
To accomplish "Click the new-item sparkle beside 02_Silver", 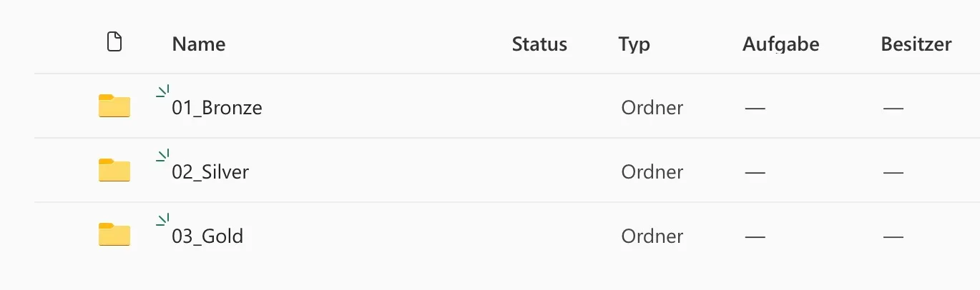I will 163,155.
